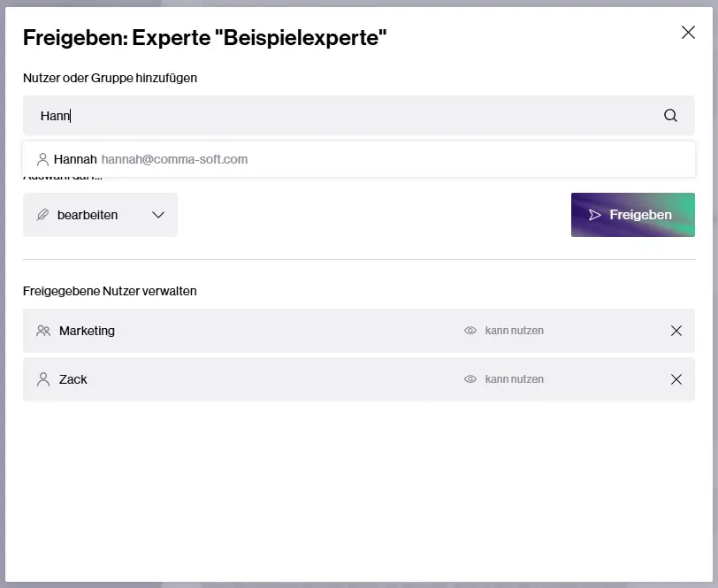718x588 pixels.
Task: Click the paper plane send icon
Action: (x=595, y=215)
